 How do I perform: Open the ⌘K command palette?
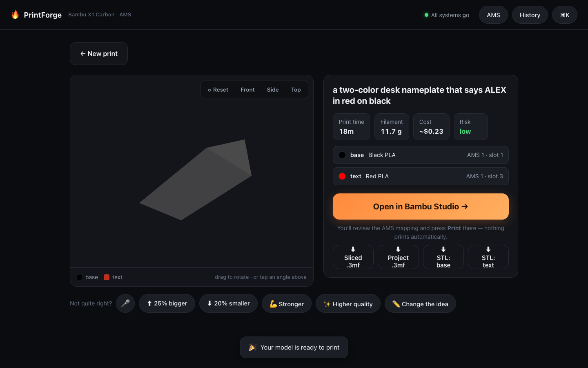pyautogui.click(x=565, y=15)
